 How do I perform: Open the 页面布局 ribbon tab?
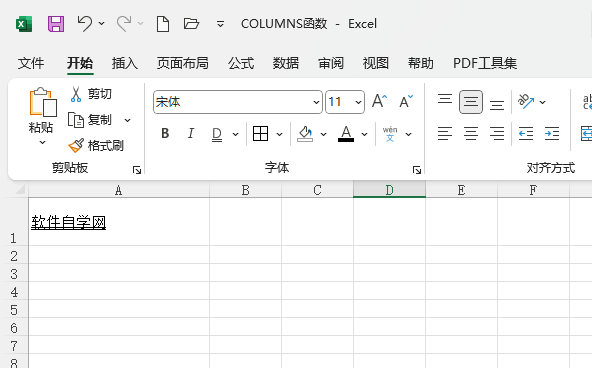pyautogui.click(x=183, y=63)
